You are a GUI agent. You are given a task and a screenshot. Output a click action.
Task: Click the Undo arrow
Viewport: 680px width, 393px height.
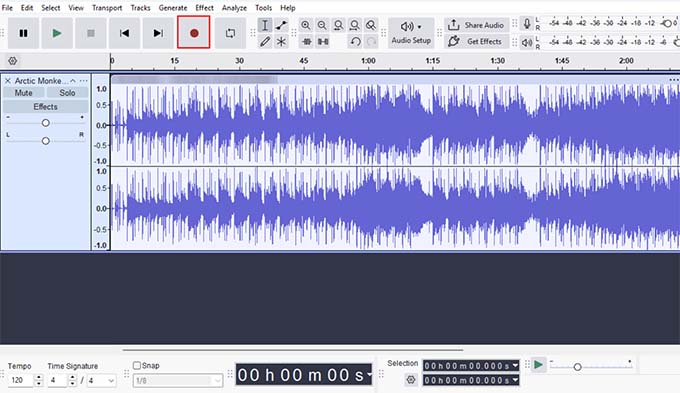pyautogui.click(x=355, y=42)
